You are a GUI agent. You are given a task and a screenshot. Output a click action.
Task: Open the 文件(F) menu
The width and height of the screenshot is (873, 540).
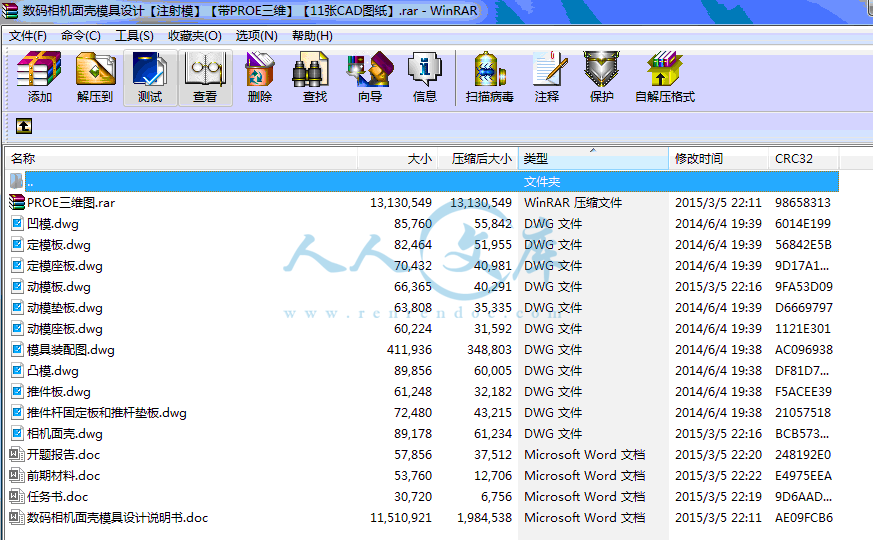pyautogui.click(x=28, y=36)
